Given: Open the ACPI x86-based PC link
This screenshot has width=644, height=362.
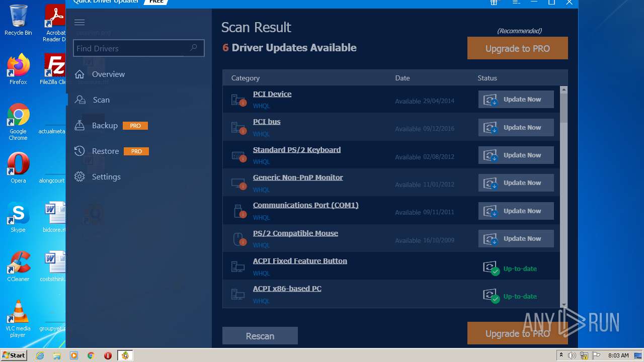Looking at the screenshot, I should click(287, 289).
